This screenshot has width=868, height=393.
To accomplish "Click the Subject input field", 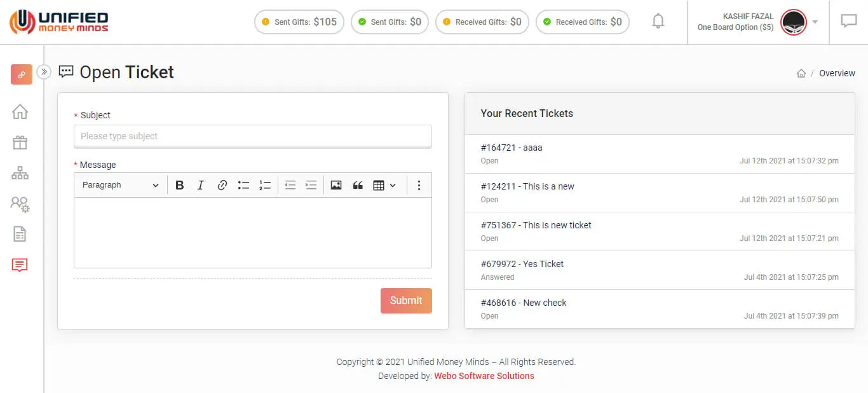I will point(252,136).
